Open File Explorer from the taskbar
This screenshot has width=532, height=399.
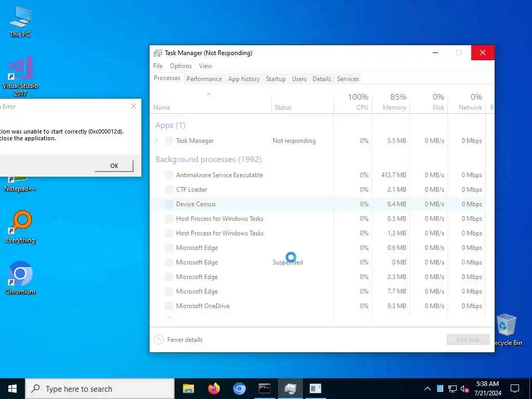coord(188,389)
